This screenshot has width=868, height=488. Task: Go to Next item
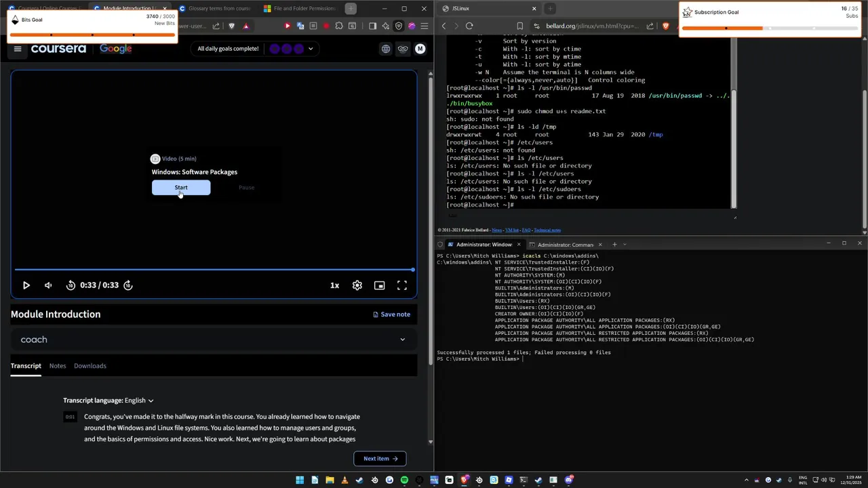380,459
